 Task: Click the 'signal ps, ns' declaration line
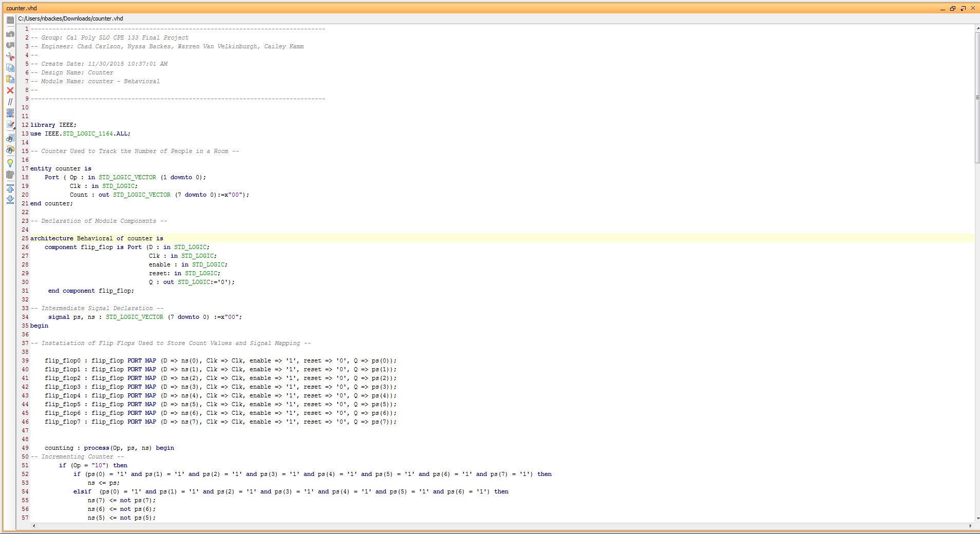coord(145,317)
